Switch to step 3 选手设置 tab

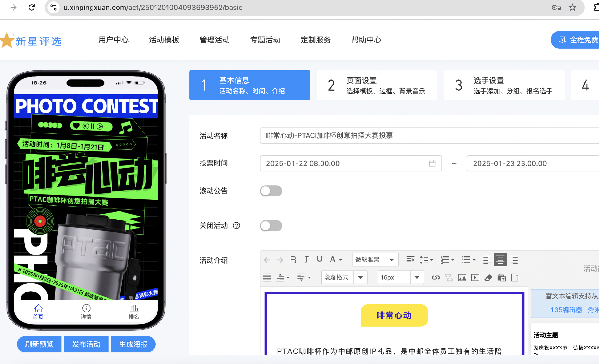coord(504,85)
